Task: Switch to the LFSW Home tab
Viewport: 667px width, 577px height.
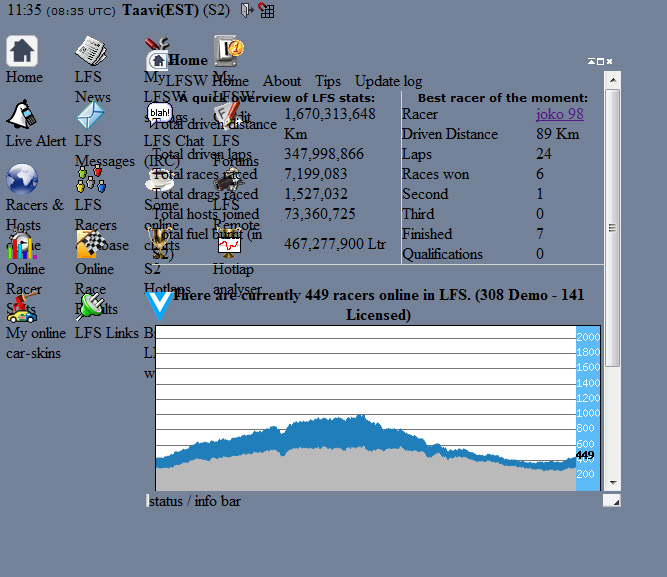Action: [x=207, y=81]
